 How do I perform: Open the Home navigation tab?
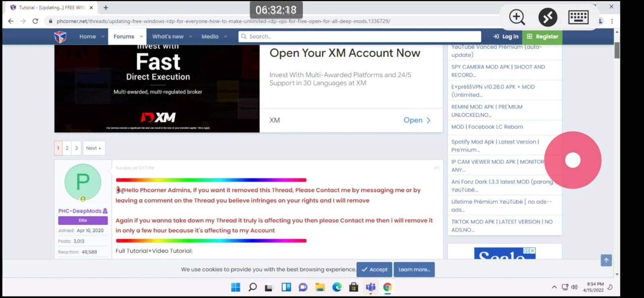pos(88,37)
